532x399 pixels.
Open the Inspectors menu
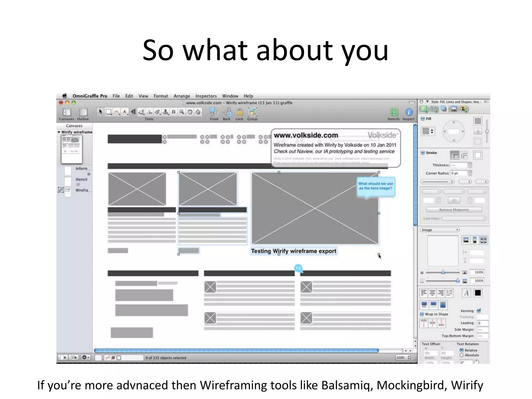206,96
